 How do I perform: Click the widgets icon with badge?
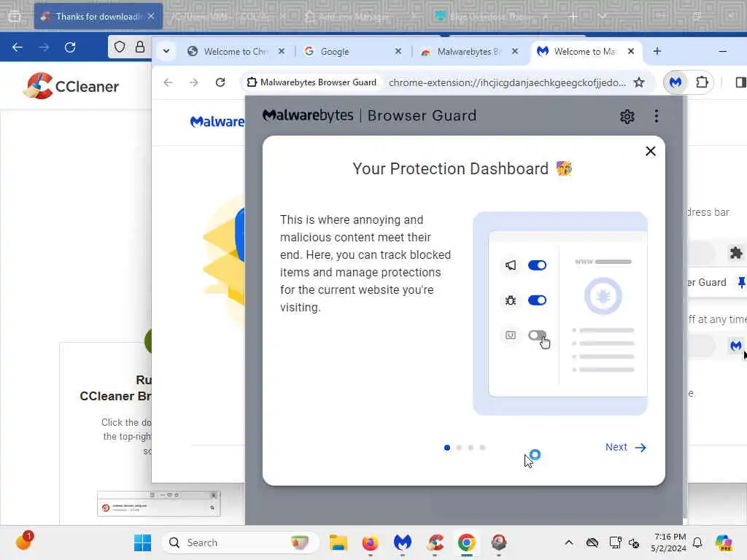click(x=24, y=542)
